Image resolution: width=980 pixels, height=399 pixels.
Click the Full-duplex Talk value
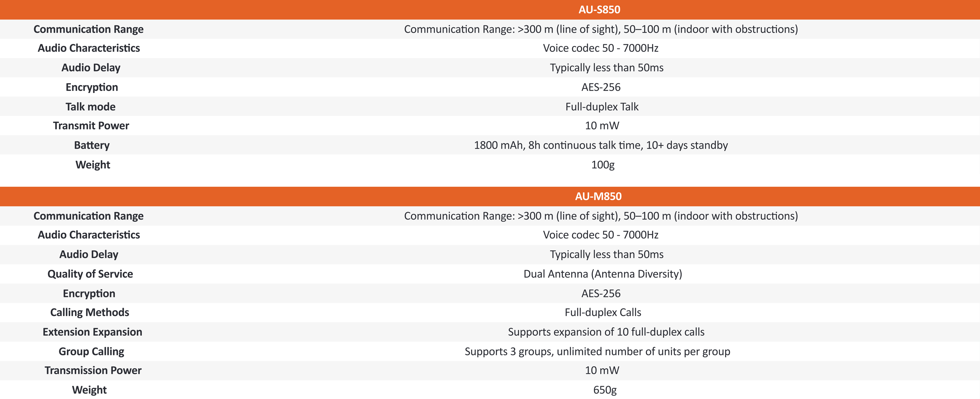[602, 107]
